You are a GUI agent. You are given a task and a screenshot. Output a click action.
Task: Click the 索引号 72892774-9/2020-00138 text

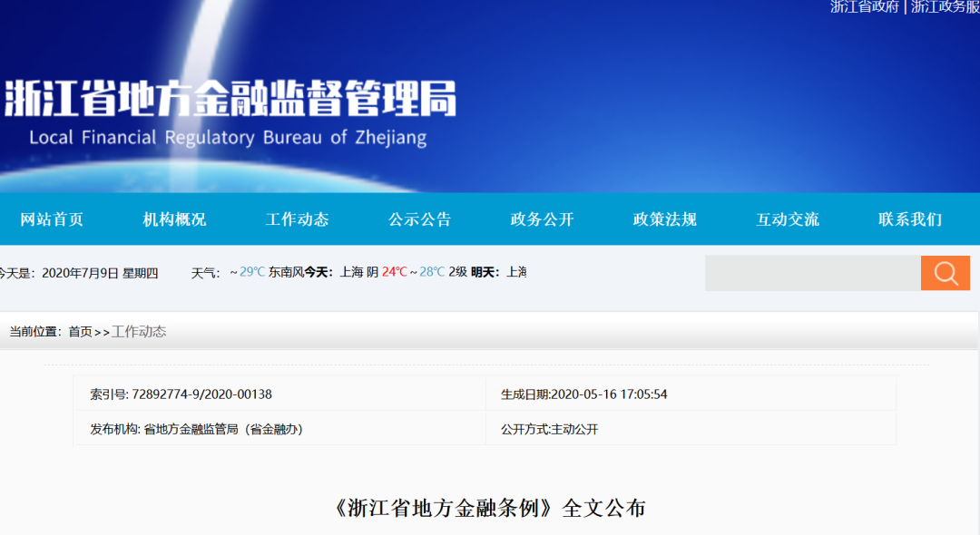(x=181, y=394)
